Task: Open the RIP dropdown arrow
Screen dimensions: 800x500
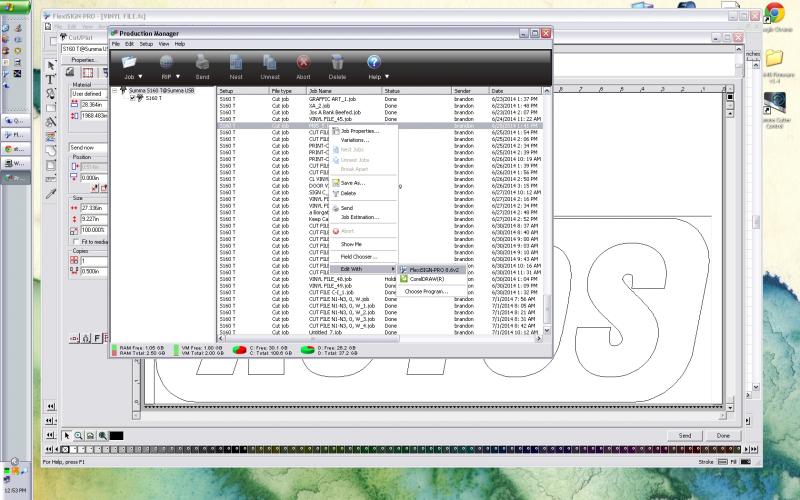Action: pos(178,77)
